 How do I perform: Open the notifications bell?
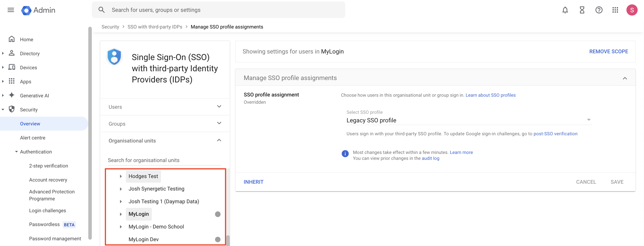[565, 10]
